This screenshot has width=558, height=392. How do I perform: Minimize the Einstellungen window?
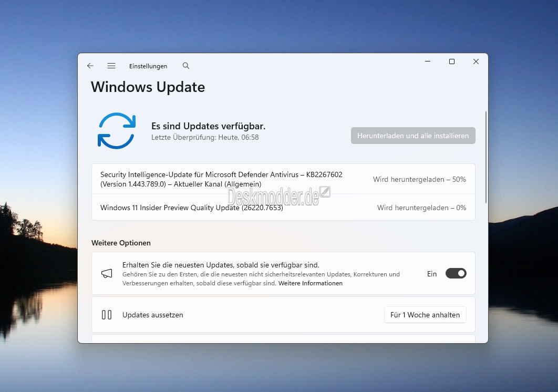click(x=427, y=61)
